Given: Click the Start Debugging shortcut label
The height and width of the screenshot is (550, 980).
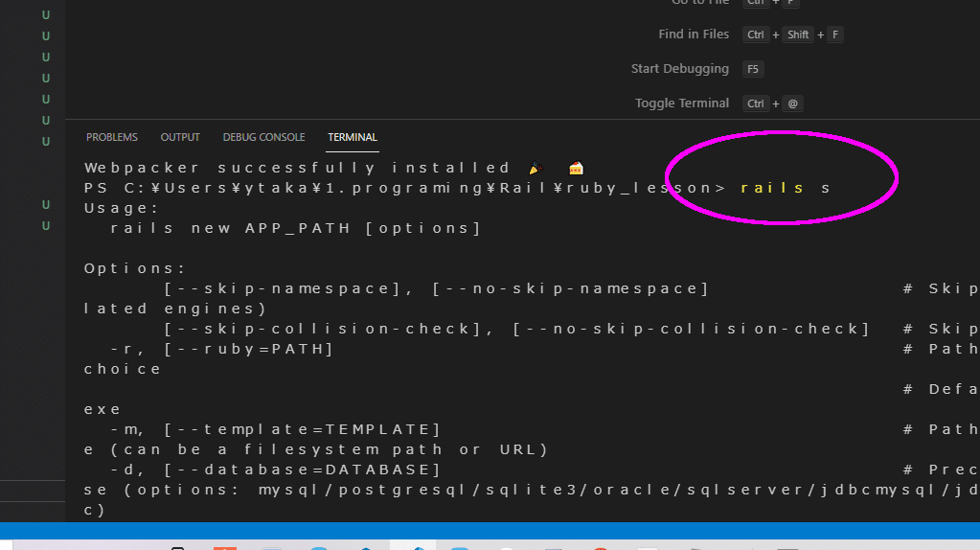Looking at the screenshot, I should tap(679, 69).
